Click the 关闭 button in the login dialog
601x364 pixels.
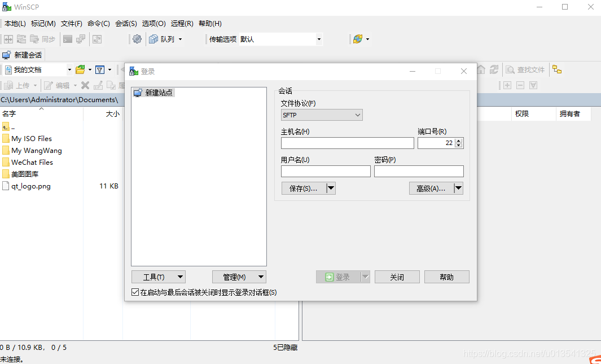[x=397, y=277]
